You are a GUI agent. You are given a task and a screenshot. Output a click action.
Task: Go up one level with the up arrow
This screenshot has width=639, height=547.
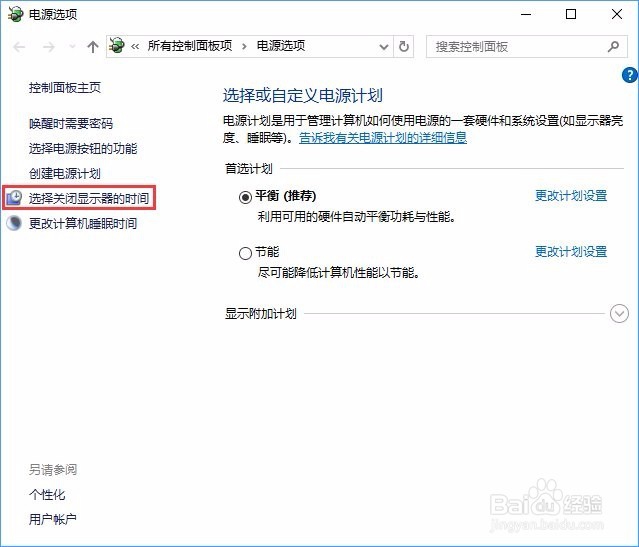pyautogui.click(x=93, y=47)
